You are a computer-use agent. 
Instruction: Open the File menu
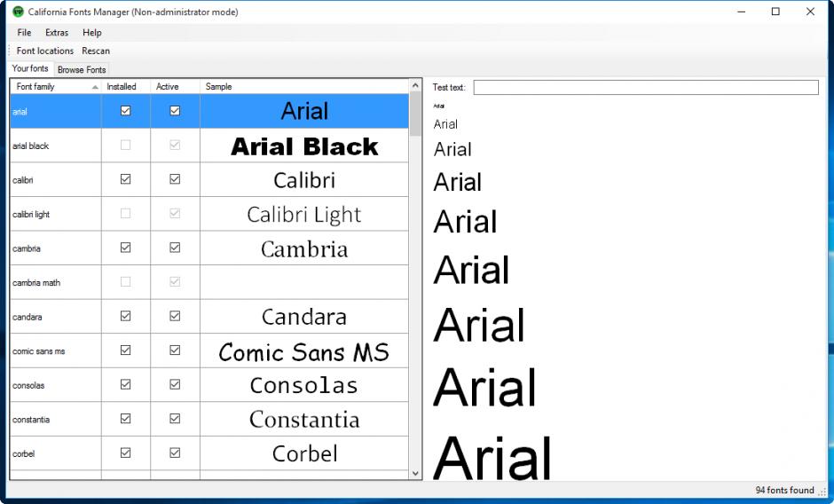tap(25, 33)
